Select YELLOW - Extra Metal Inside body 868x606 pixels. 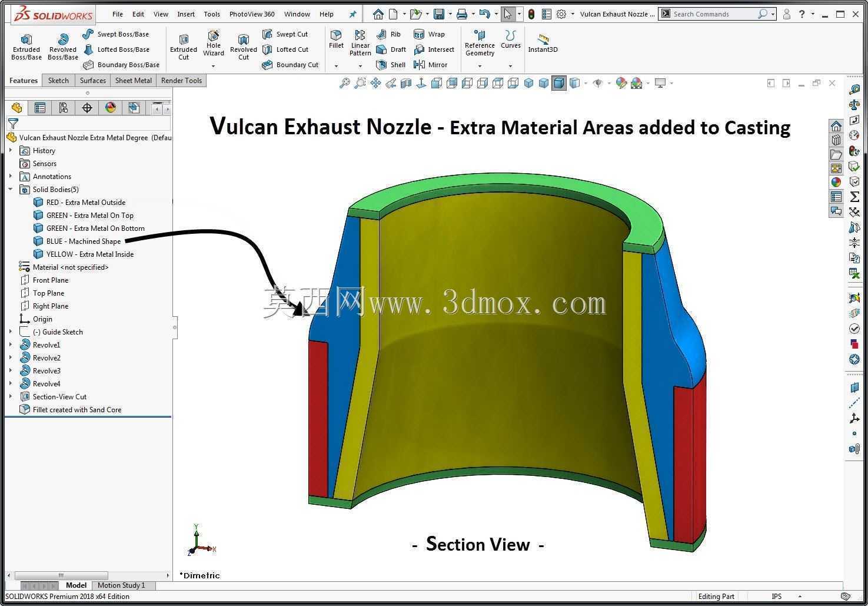tap(84, 254)
